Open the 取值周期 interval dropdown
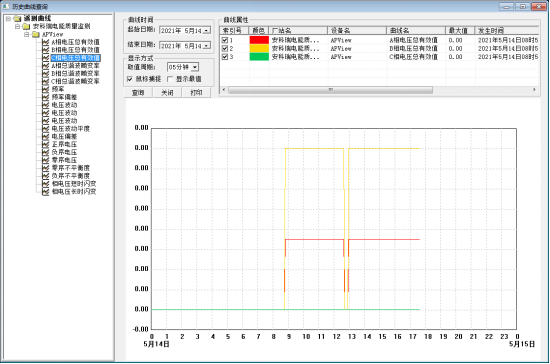This screenshot has width=550, height=364. tap(195, 67)
